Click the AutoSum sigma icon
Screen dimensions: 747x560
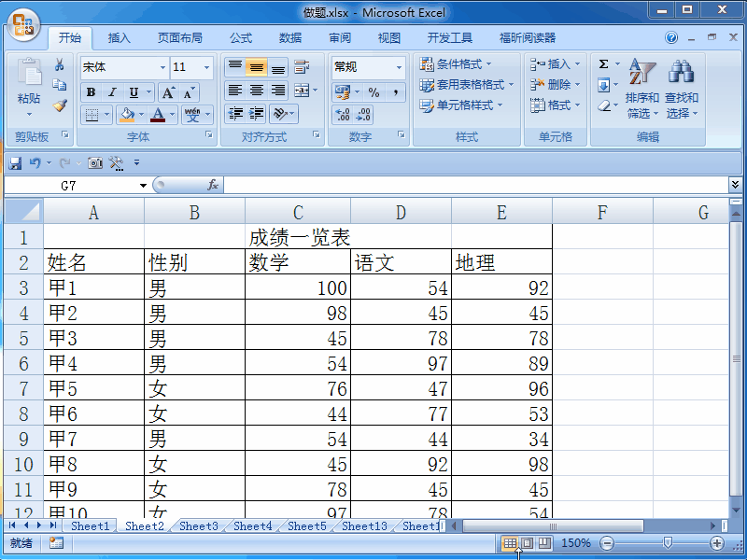603,63
